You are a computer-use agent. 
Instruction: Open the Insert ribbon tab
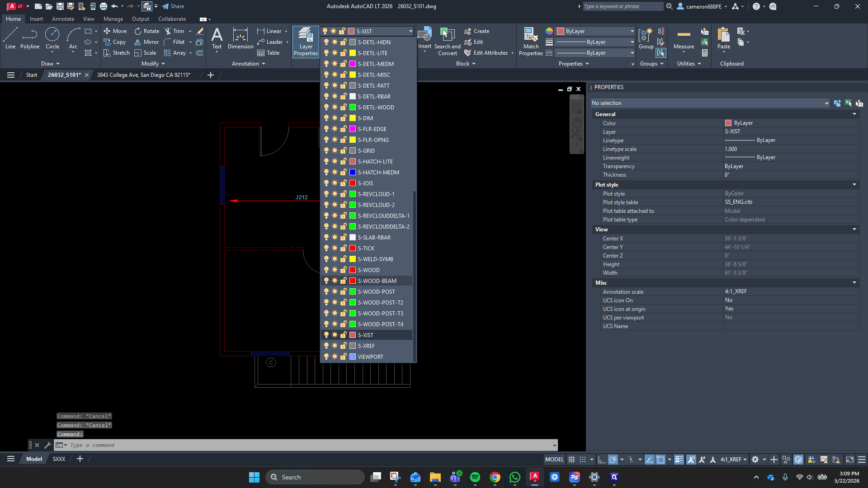36,19
